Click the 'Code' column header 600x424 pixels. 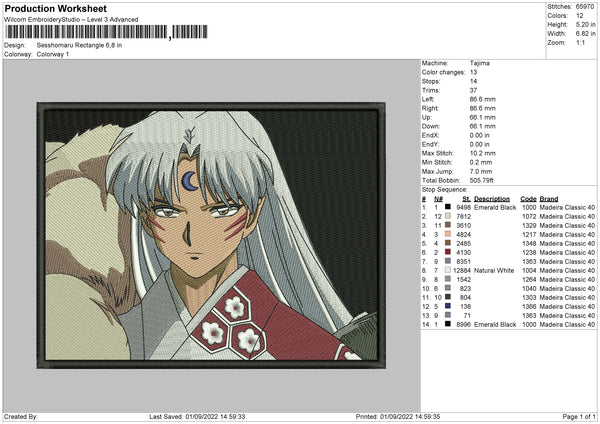coord(528,199)
